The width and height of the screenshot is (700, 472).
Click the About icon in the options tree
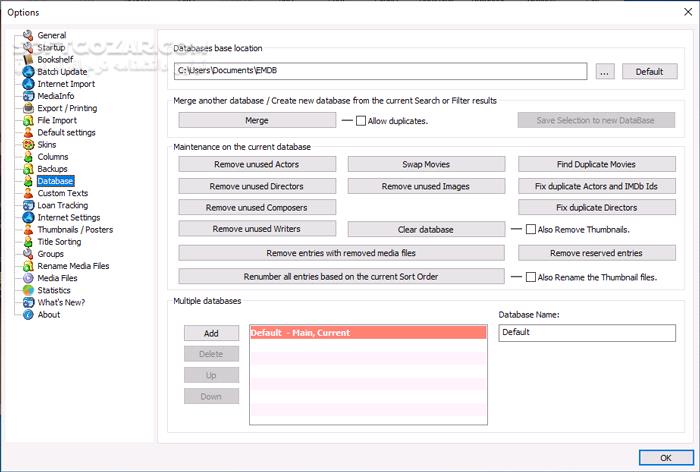(28, 314)
